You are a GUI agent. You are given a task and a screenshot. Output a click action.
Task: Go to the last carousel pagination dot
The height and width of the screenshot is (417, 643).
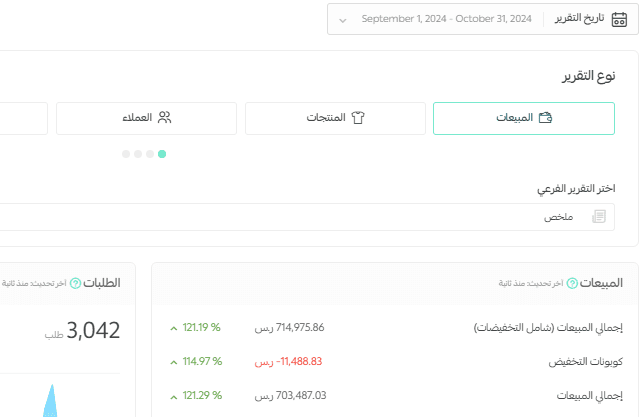pos(126,154)
